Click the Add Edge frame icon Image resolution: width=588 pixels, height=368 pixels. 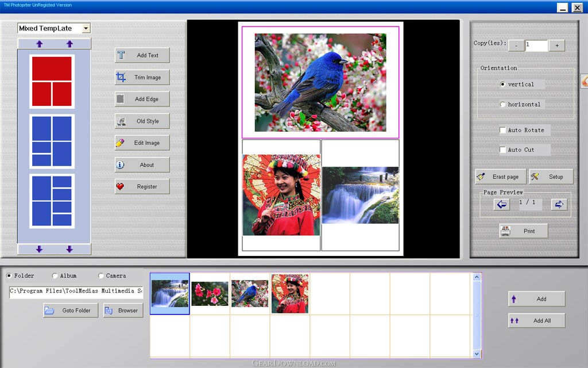click(121, 99)
